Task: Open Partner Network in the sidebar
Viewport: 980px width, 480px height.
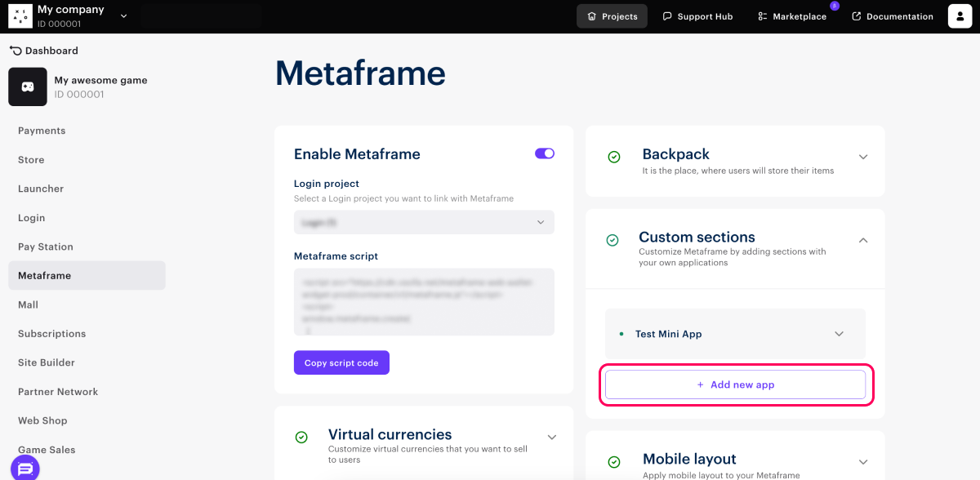Action: (x=58, y=392)
